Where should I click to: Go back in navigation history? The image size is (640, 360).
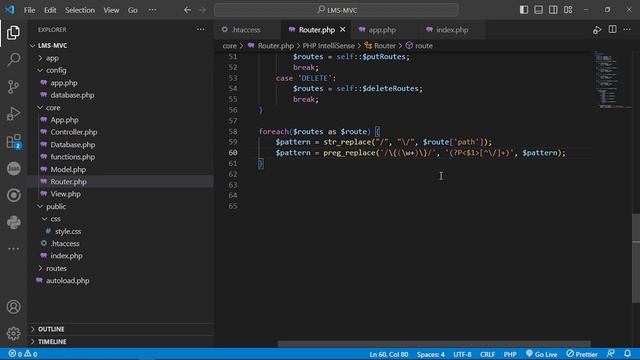click(x=187, y=10)
